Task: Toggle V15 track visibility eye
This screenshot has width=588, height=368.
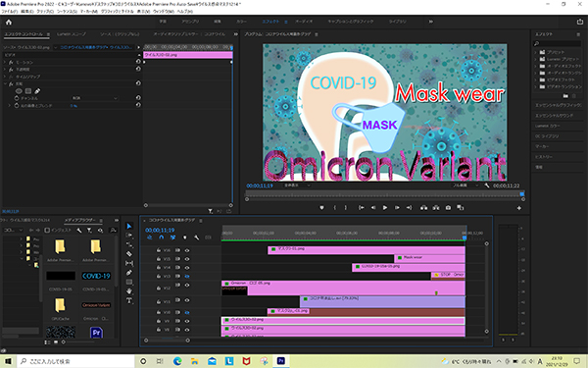Action: click(x=187, y=259)
